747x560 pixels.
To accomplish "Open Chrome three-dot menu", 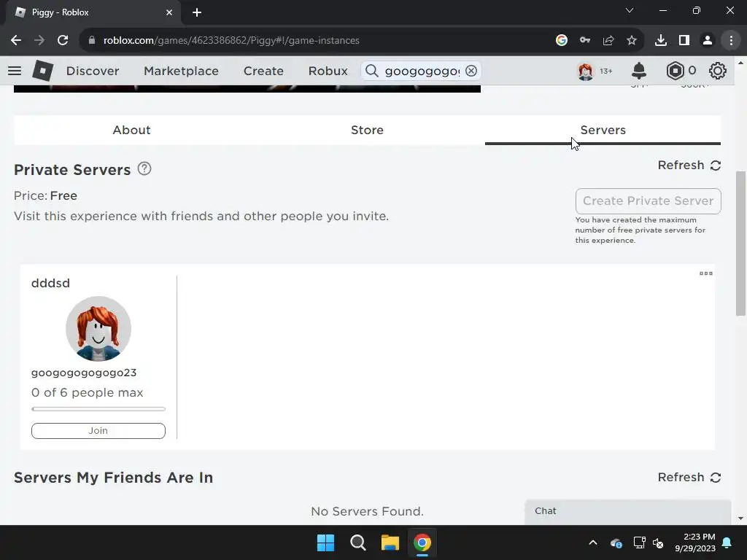I will point(731,41).
